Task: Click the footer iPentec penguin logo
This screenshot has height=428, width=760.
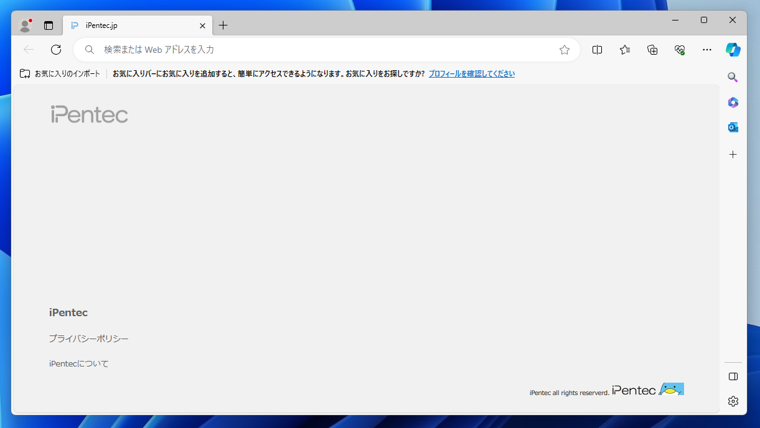Action: click(648, 389)
